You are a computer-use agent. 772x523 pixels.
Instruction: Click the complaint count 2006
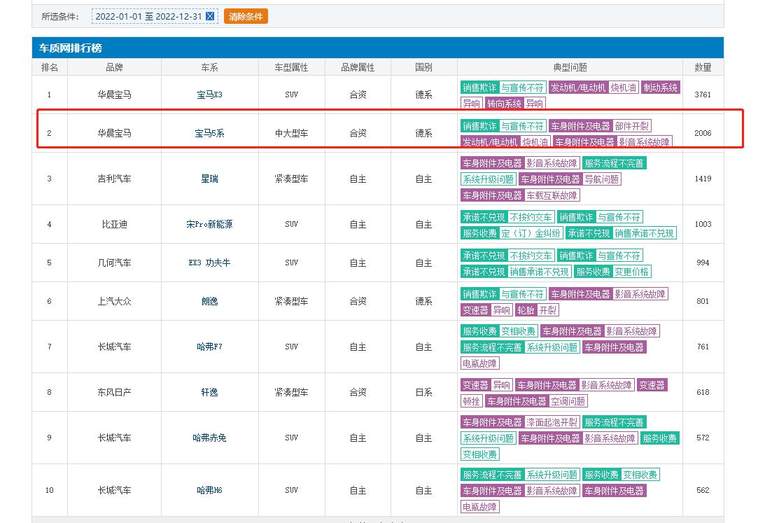click(x=703, y=133)
